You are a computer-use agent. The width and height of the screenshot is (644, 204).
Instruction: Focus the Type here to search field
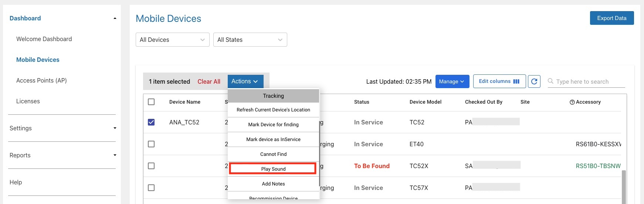point(588,81)
